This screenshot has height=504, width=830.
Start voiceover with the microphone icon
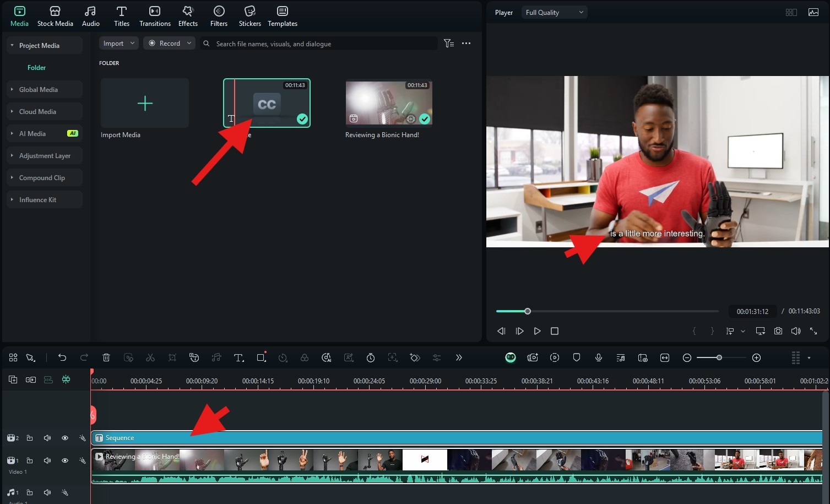point(599,357)
